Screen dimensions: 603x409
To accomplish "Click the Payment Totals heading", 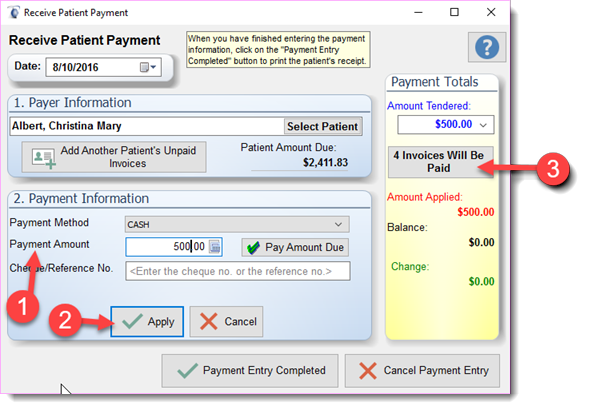I will (435, 82).
